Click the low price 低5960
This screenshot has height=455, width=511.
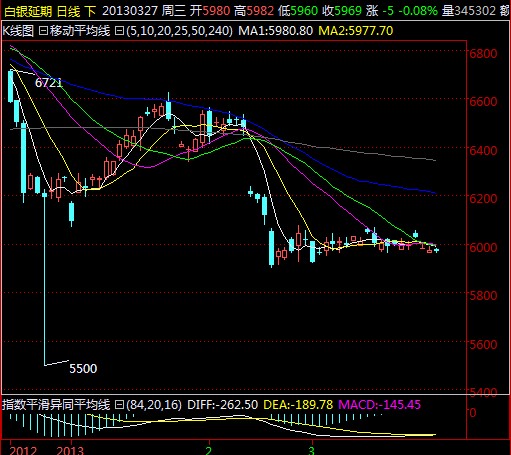298,11
